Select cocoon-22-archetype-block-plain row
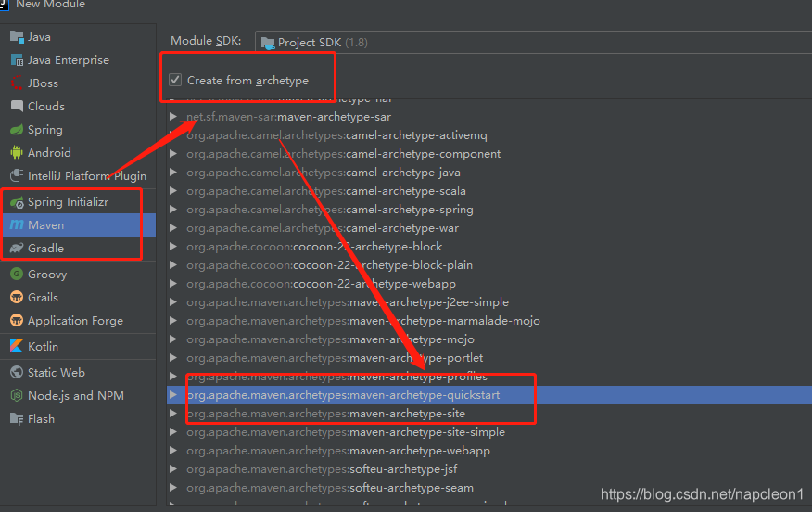 [x=489, y=264]
